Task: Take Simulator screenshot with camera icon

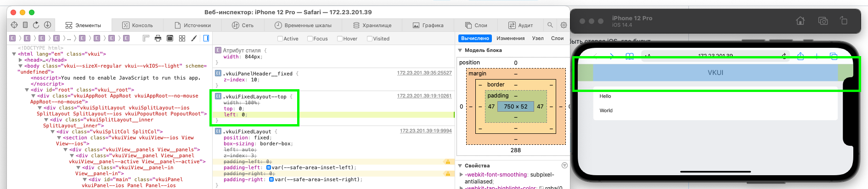Action: tap(823, 21)
